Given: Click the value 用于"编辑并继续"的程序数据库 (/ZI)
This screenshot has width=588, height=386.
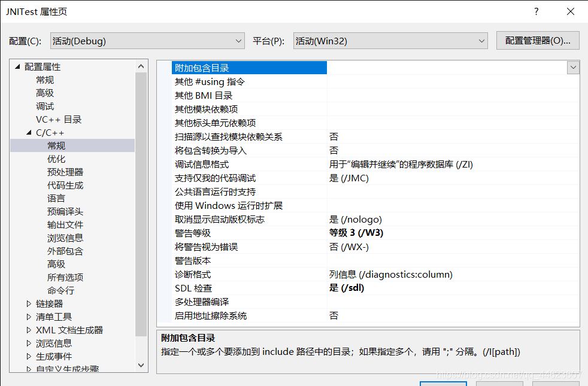Looking at the screenshot, I should [401, 164].
